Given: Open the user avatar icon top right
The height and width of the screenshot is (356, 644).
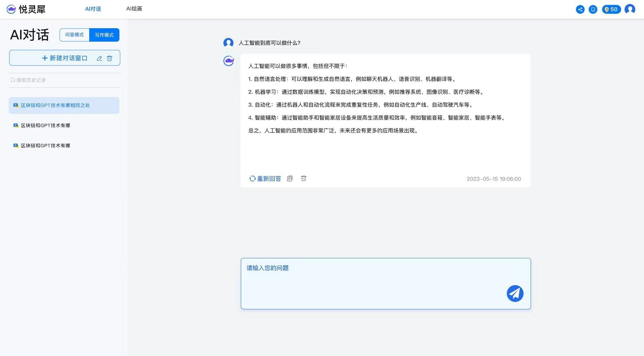Looking at the screenshot, I should pos(630,9).
